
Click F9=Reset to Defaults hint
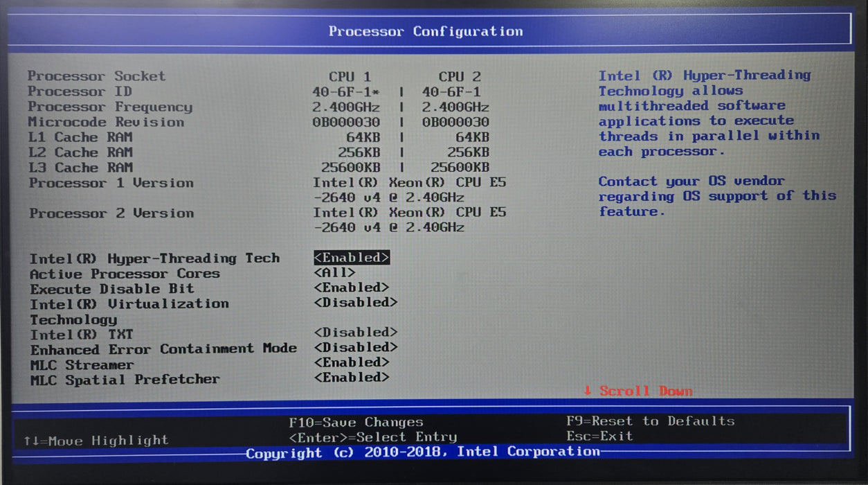[651, 421]
